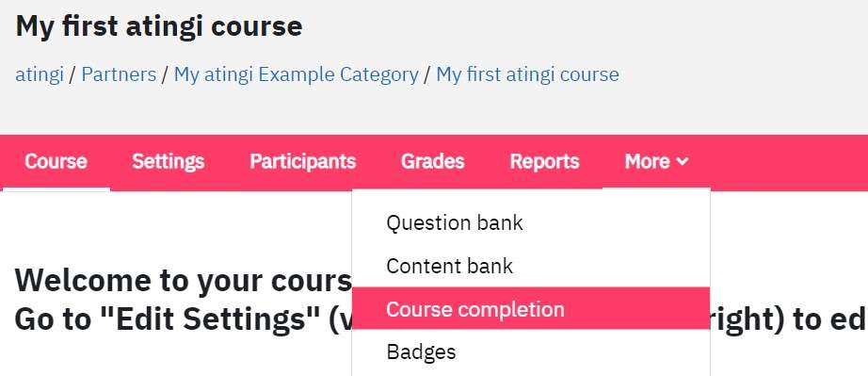Open the Grades tab
Image resolution: width=868 pixels, height=376 pixels.
(432, 162)
